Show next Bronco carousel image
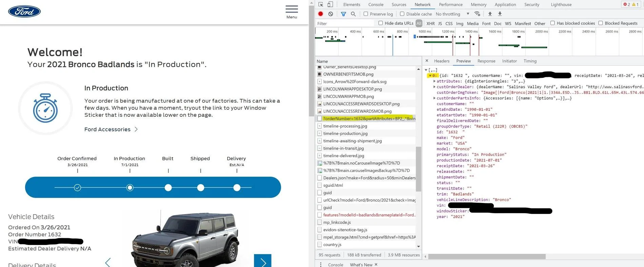Viewport: 644px width, 267px height. pyautogui.click(x=263, y=261)
